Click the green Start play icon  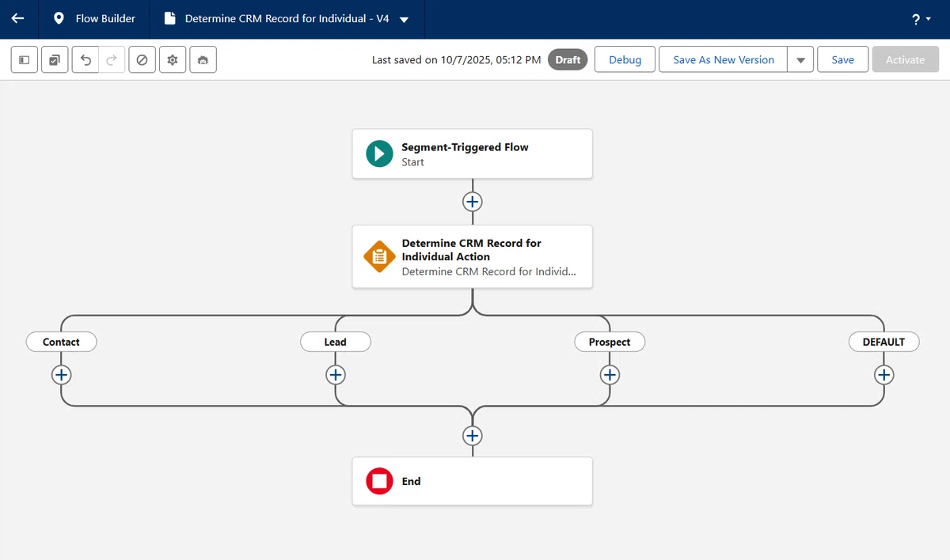tap(379, 153)
